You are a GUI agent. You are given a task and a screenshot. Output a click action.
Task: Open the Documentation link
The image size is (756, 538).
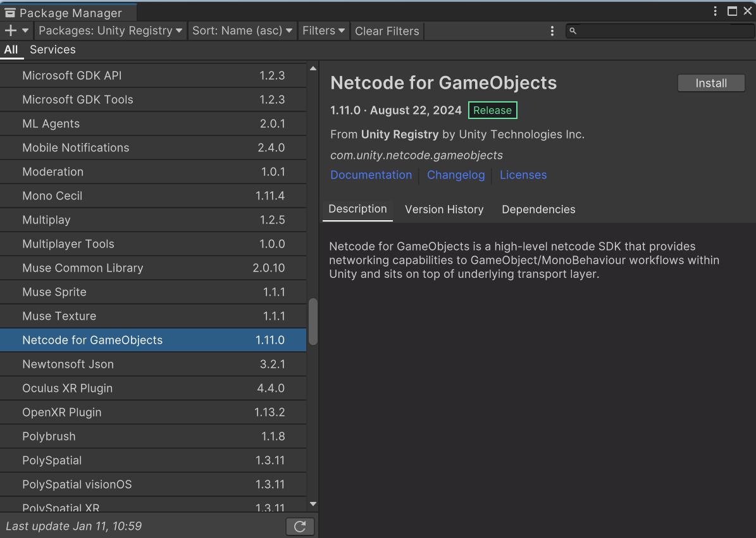pyautogui.click(x=371, y=175)
